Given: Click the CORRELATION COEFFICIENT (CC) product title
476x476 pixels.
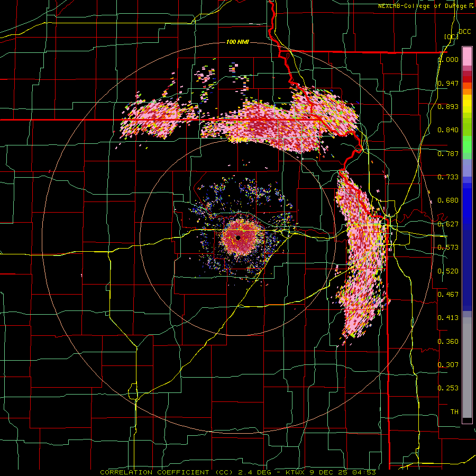Looking at the screenshot, I should 167,472.
